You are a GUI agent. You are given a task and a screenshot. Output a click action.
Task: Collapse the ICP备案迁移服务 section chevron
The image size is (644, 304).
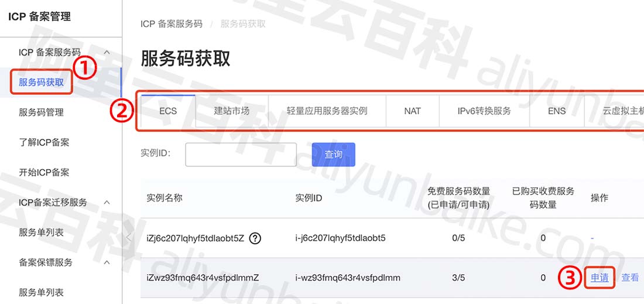[107, 203]
